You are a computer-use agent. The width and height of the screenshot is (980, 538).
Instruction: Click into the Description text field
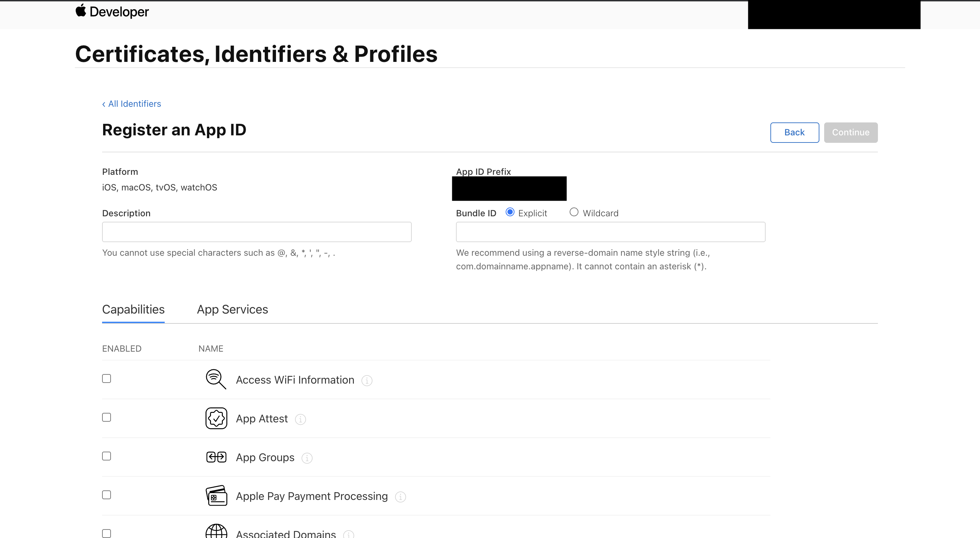(257, 232)
